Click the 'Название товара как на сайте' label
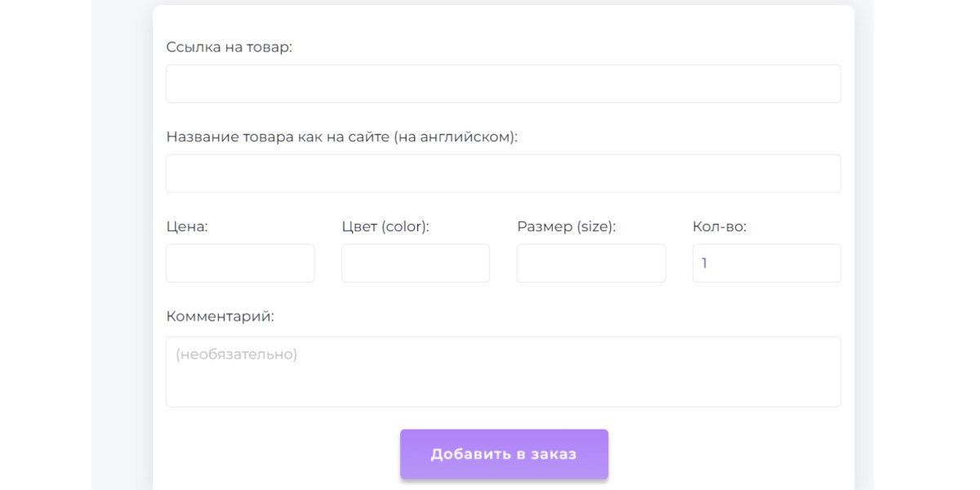This screenshot has height=490, width=980. tap(278, 137)
